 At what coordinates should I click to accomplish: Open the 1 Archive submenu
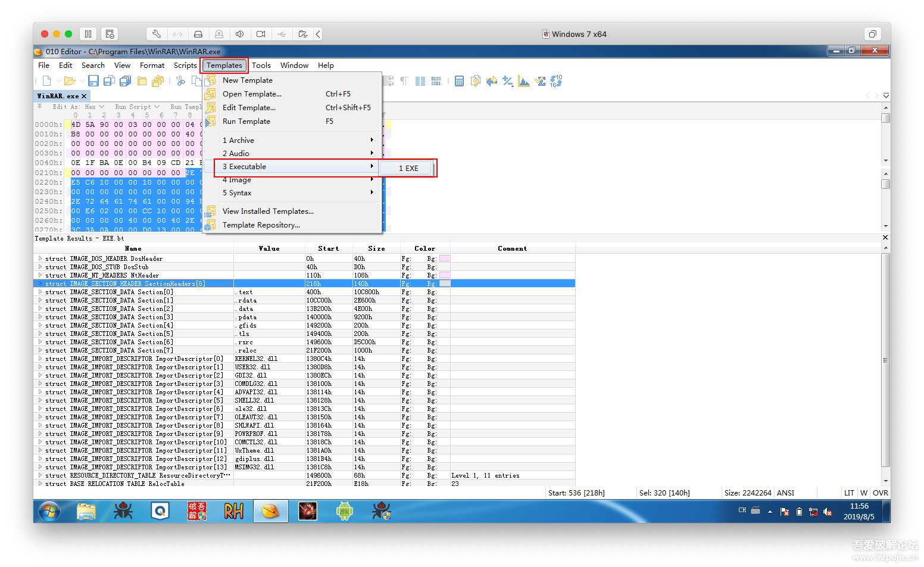pos(292,141)
